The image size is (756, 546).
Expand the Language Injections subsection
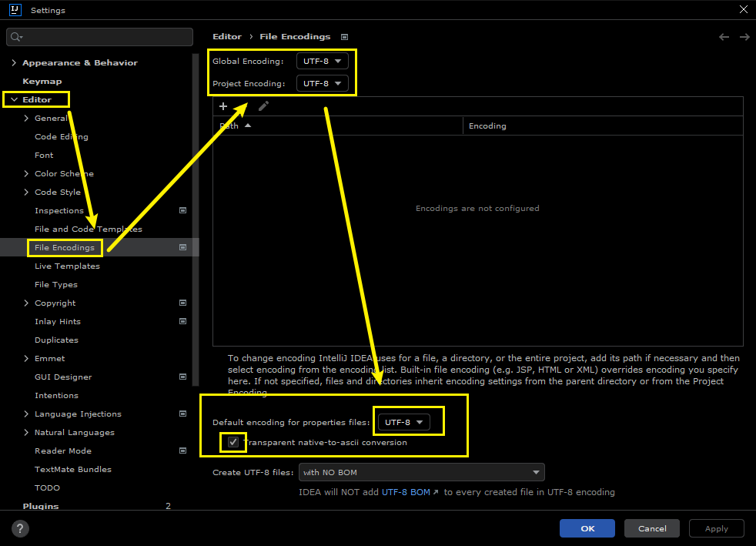point(26,414)
